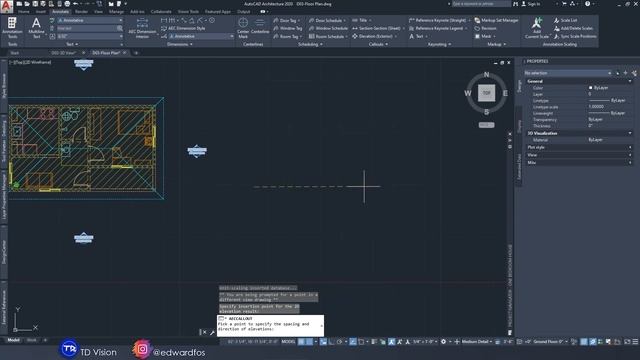
Task: Select the Multiline Text tool
Action: [36, 28]
